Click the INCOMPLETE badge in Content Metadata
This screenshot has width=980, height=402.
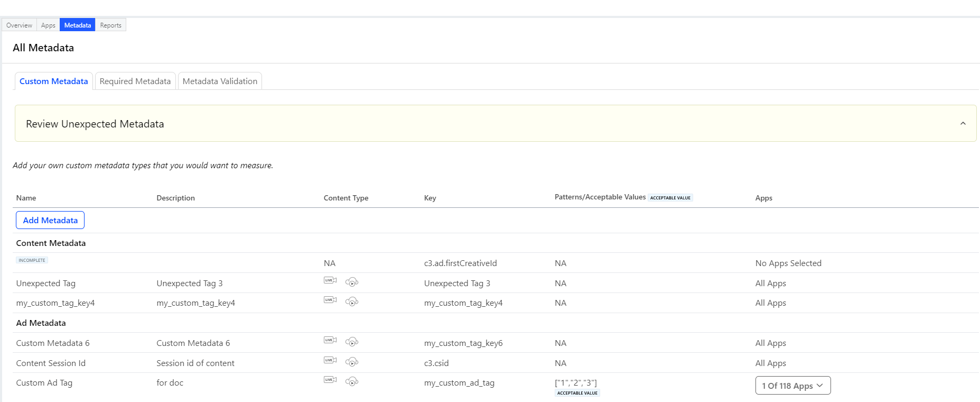32,260
